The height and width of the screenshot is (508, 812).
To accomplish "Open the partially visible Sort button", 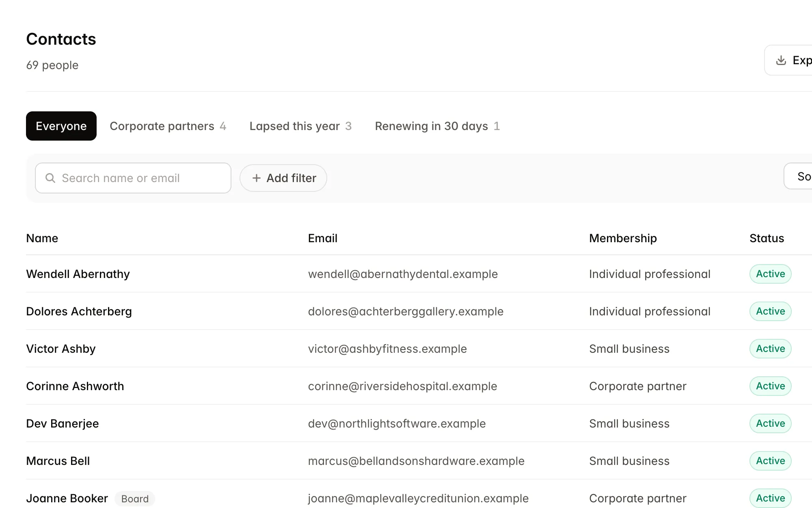I will (798, 176).
